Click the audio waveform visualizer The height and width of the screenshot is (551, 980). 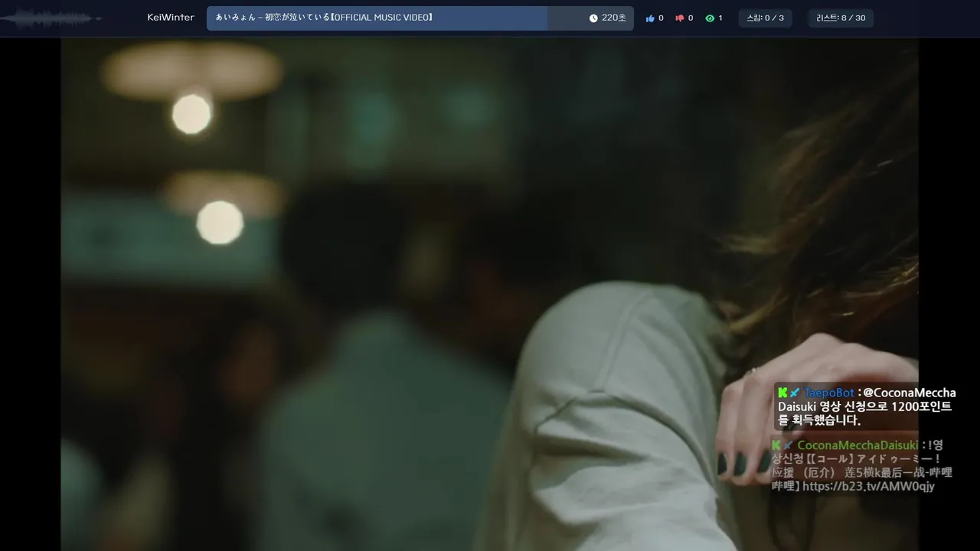click(51, 18)
